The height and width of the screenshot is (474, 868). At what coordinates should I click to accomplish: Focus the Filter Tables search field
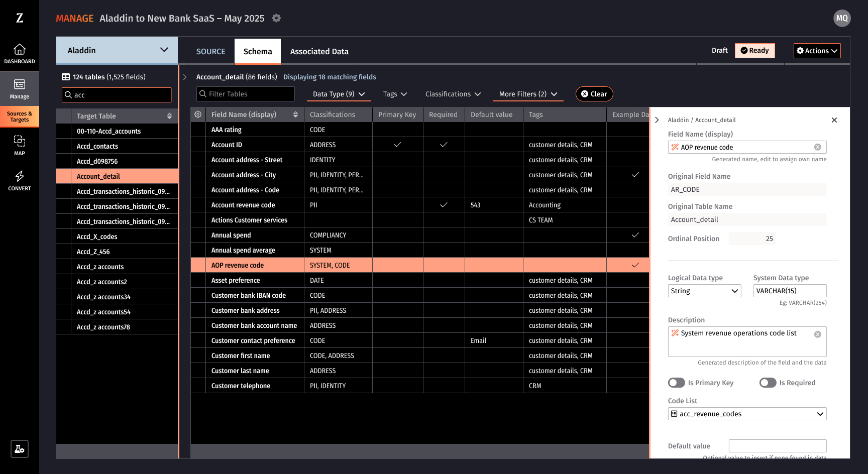pos(246,94)
